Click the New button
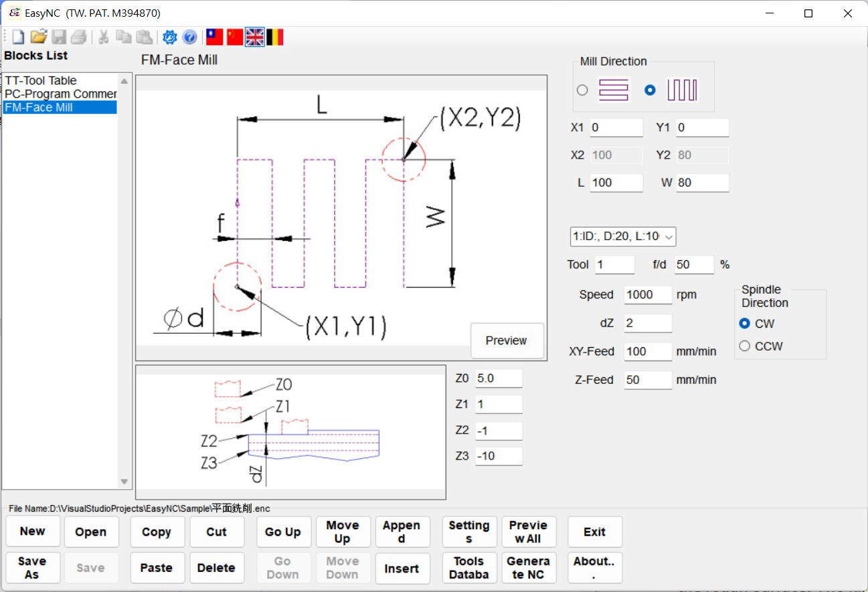 [33, 532]
